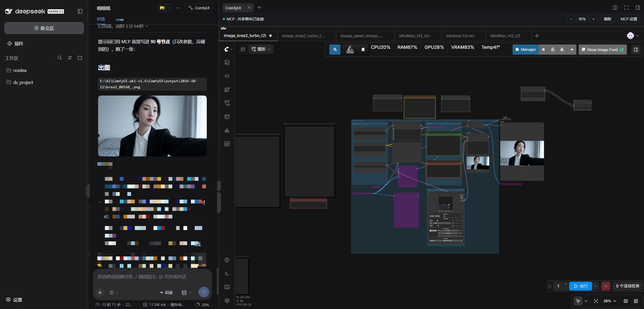Select the 对话 tab

tap(101, 19)
